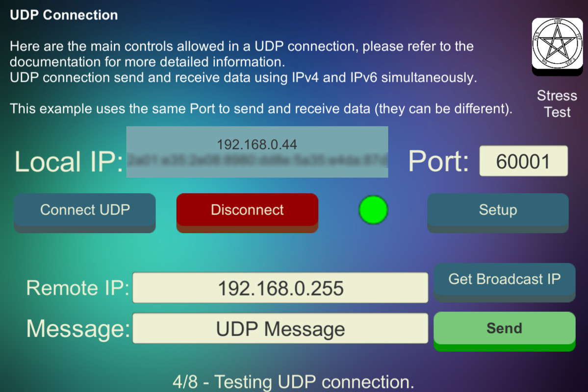Click the IPv4 and IPv6 description paragraph
This screenshot has width=588, height=392.
click(243, 77)
